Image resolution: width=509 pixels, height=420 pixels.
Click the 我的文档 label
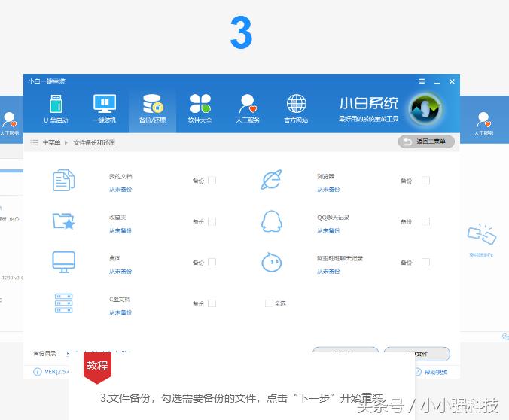(x=120, y=176)
